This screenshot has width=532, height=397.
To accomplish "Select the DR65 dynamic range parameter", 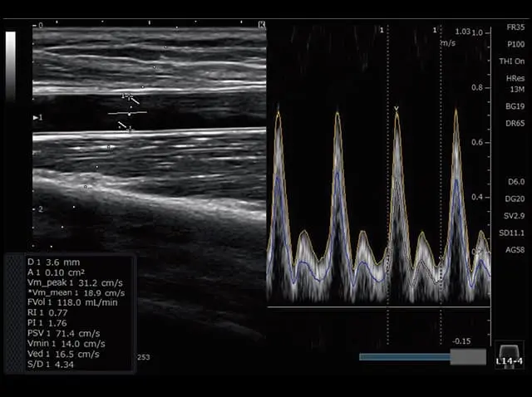I will click(x=515, y=123).
